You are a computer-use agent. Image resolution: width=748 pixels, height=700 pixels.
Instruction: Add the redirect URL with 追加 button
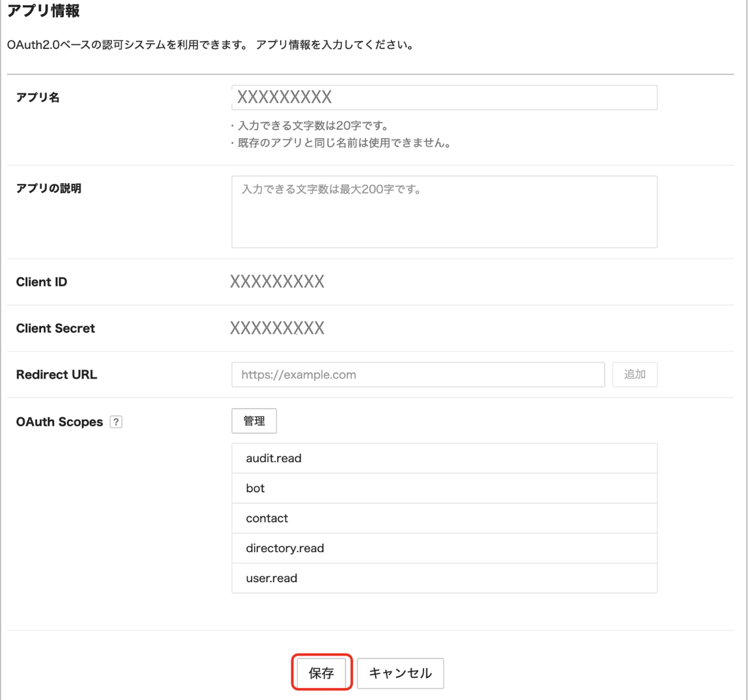[x=635, y=375]
